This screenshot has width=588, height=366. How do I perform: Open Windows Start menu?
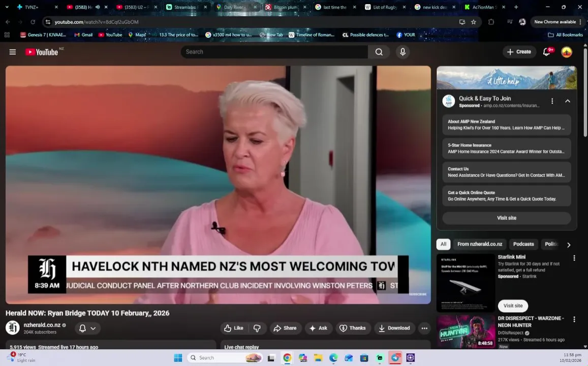point(178,358)
